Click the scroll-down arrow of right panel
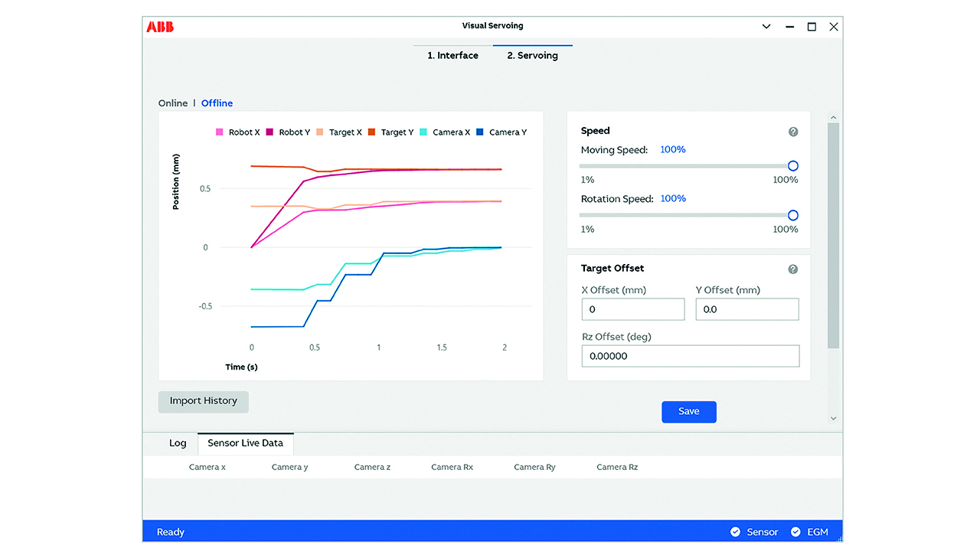The image size is (980, 551). pos(833,419)
